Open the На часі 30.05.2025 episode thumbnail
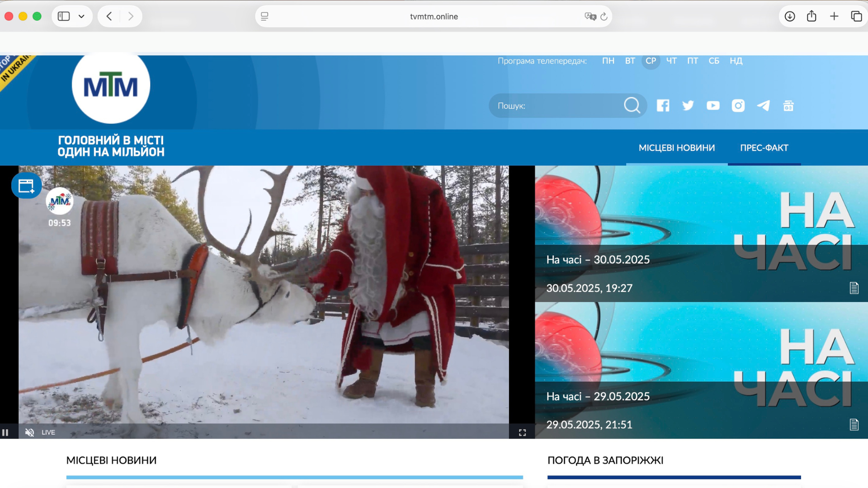Screen dimensions: 868x488 pyautogui.click(x=701, y=233)
